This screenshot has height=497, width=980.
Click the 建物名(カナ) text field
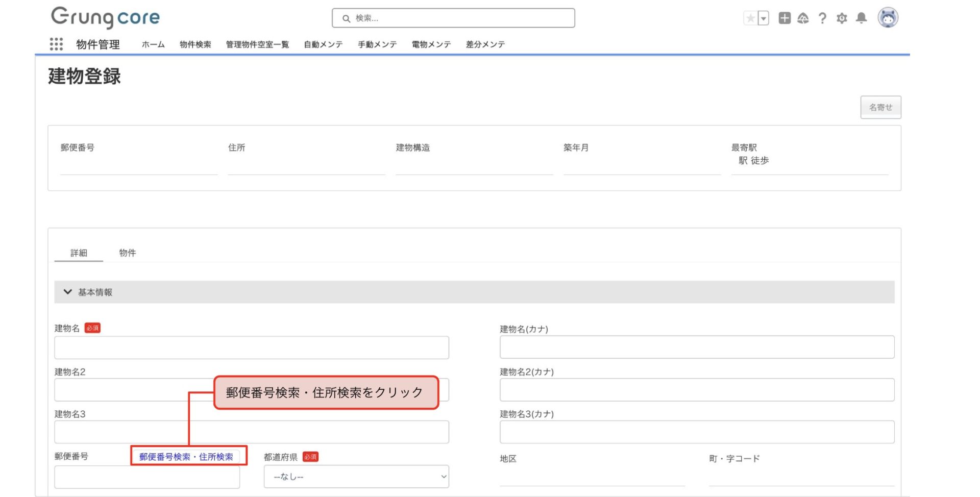[x=696, y=347]
